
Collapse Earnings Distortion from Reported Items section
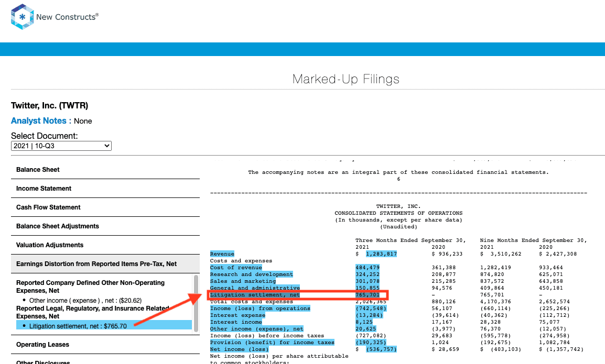(x=105, y=264)
